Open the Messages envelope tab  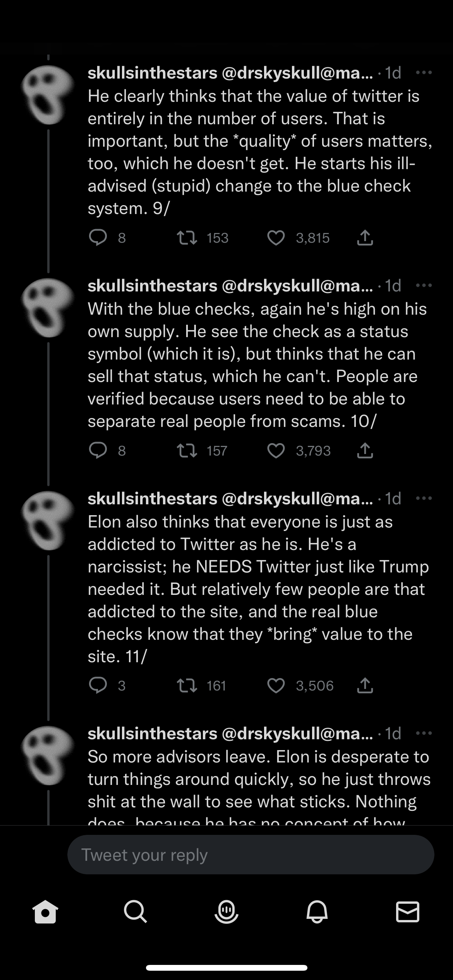coord(408,912)
